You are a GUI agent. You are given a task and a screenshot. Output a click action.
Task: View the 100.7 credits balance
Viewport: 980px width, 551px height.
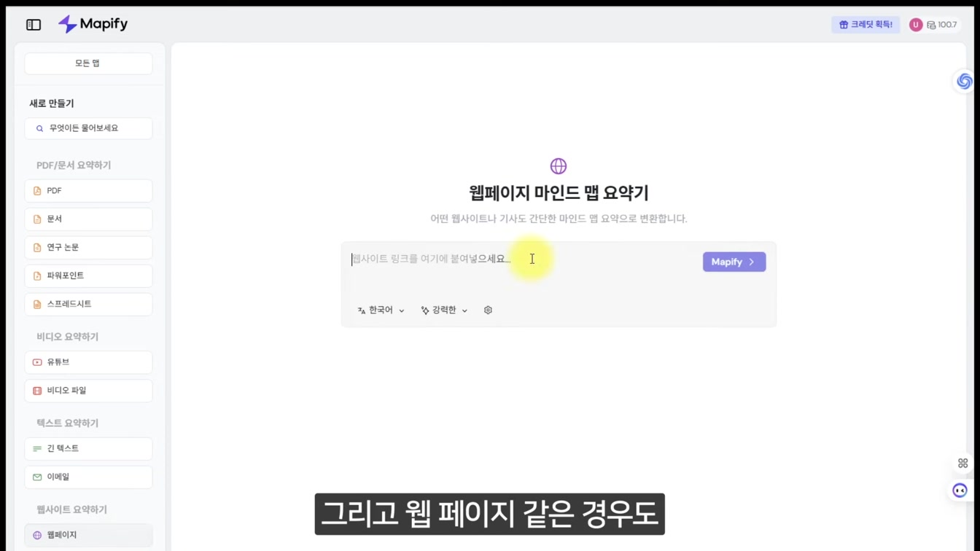pyautogui.click(x=942, y=25)
